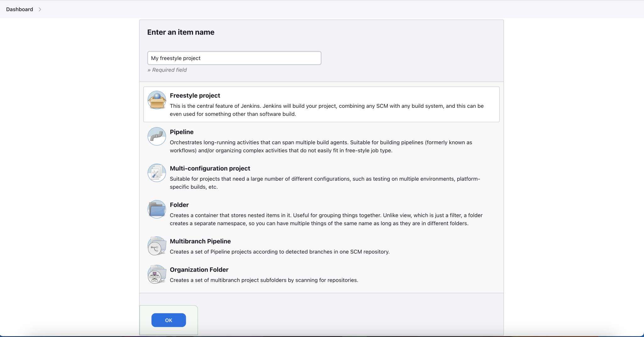Screen dimensions: 644x337
Task: Choose the Multibranch Pipeline title
Action: 200,241
